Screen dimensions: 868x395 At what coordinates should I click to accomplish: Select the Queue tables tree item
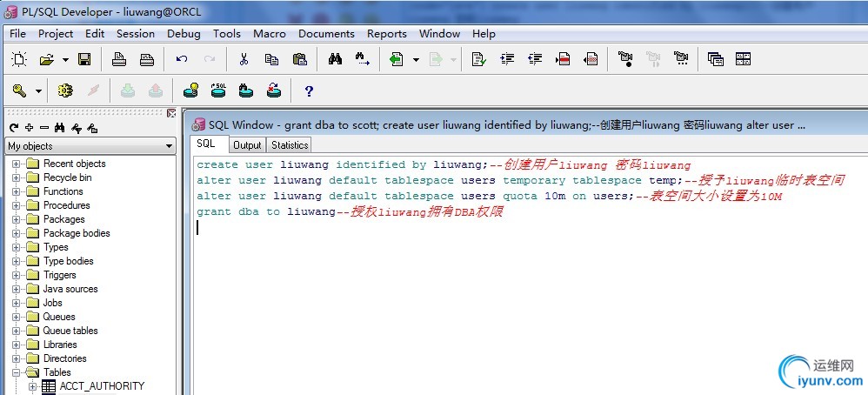[x=70, y=331]
